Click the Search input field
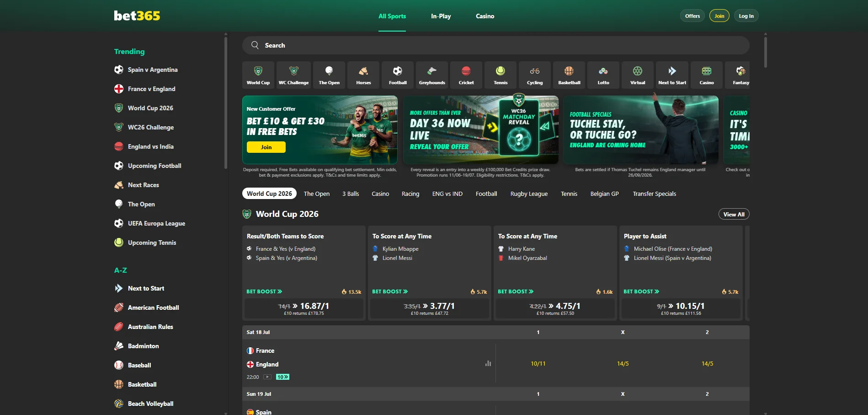Screen dimensions: 868x415 pyautogui.click(x=496, y=45)
